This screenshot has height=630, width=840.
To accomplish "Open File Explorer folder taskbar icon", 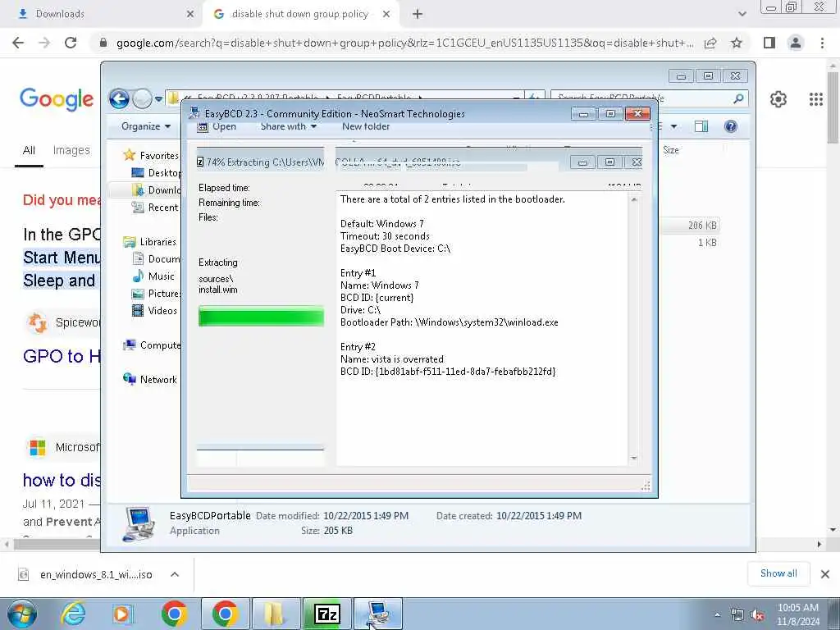I will [275, 614].
